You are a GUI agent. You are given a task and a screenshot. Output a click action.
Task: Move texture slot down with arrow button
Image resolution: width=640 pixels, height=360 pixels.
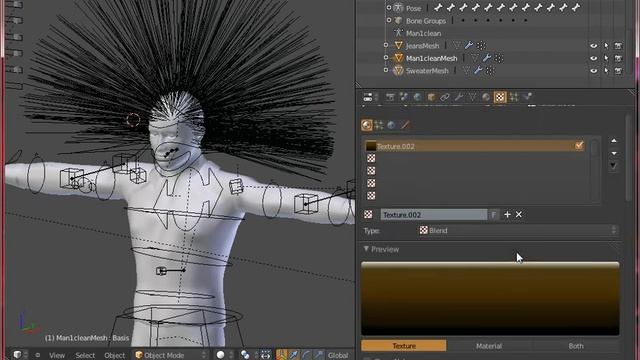click(613, 153)
